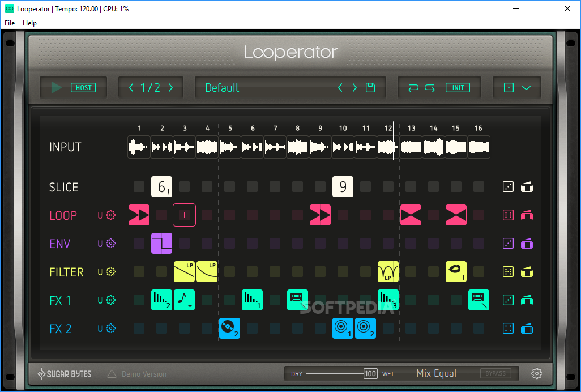Clear the FX 1 row with eraser icon
Viewport: 581px width, 392px height.
[x=527, y=300]
